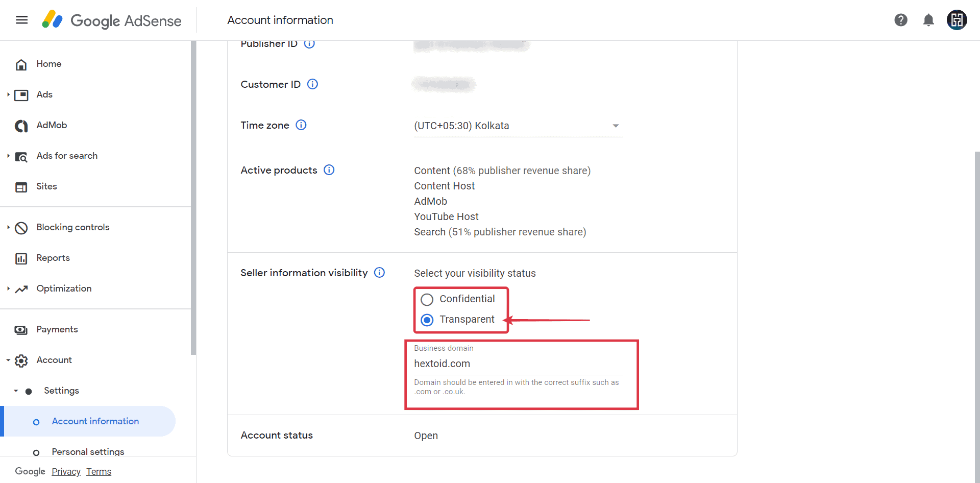Open the help question mark icon
Viewport: 980px width, 483px height.
[x=901, y=20]
